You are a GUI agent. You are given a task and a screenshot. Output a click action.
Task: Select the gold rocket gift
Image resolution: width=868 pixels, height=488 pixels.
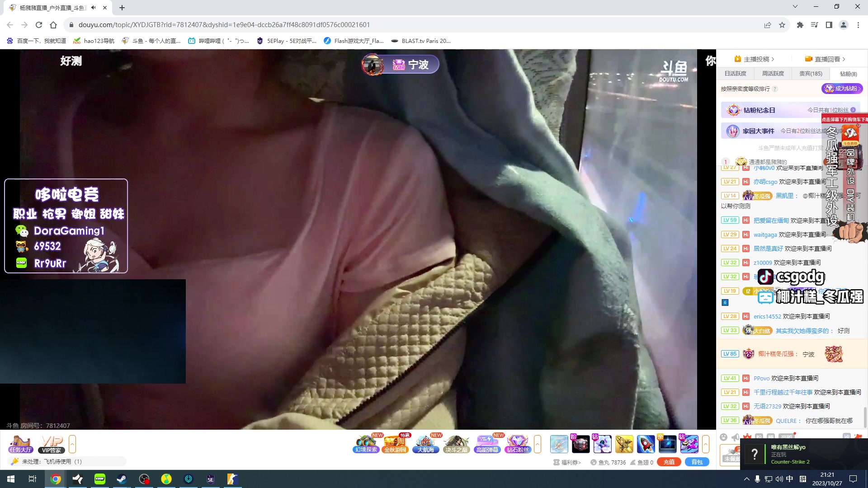click(624, 444)
